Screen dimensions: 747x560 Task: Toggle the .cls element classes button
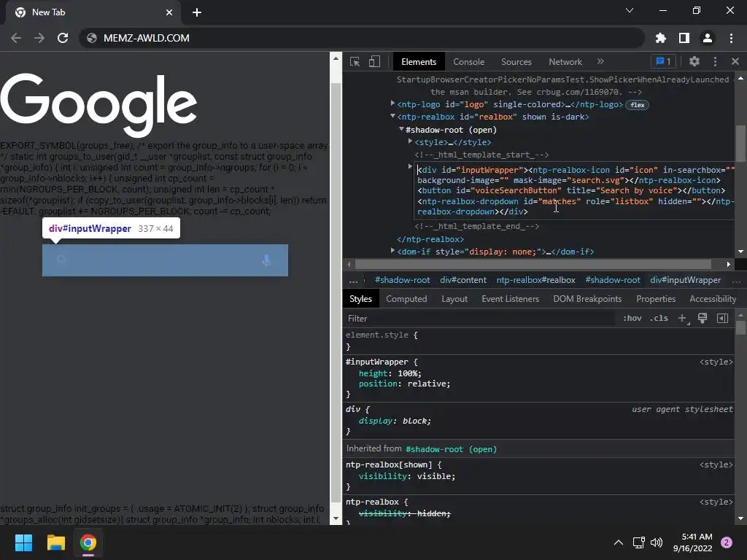click(x=659, y=318)
